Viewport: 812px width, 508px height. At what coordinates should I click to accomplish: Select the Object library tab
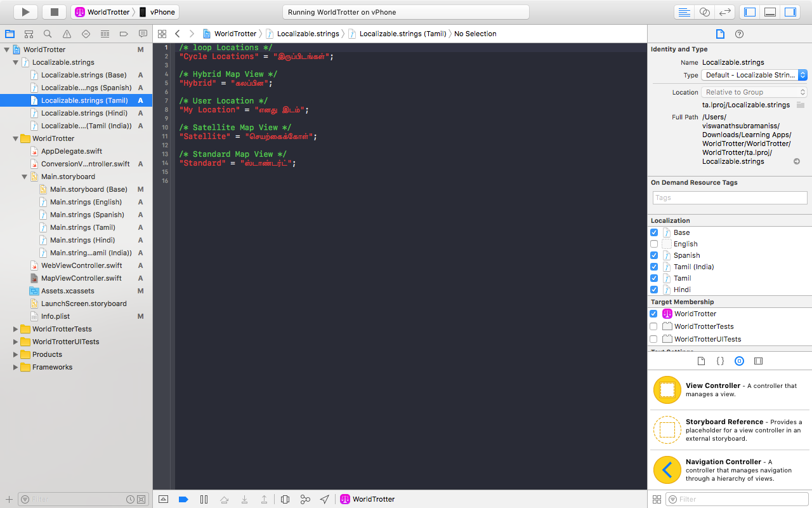tap(739, 361)
